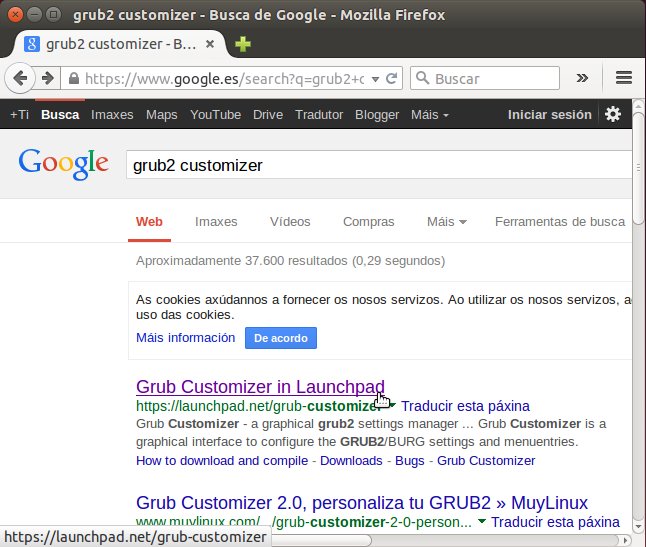Viewport: 646px width, 547px height.
Task: Close the grub2 customizer tab
Action: click(210, 44)
